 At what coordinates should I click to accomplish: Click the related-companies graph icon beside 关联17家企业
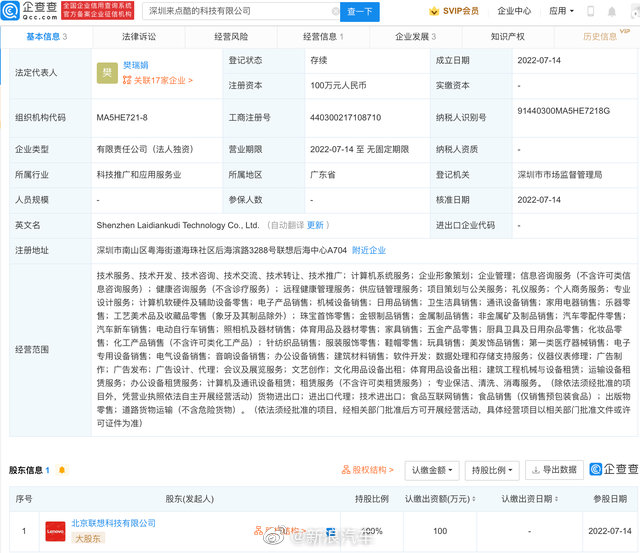127,80
